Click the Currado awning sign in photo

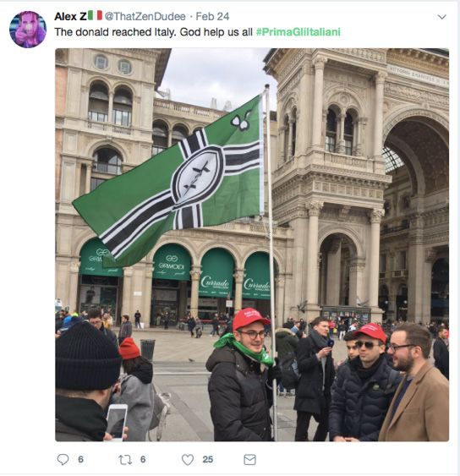(x=216, y=273)
